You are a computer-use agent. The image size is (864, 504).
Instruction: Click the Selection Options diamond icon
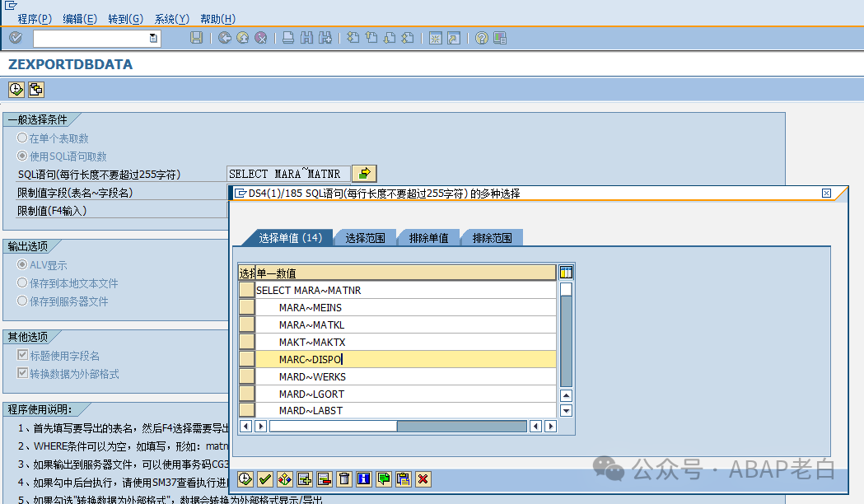point(285,479)
